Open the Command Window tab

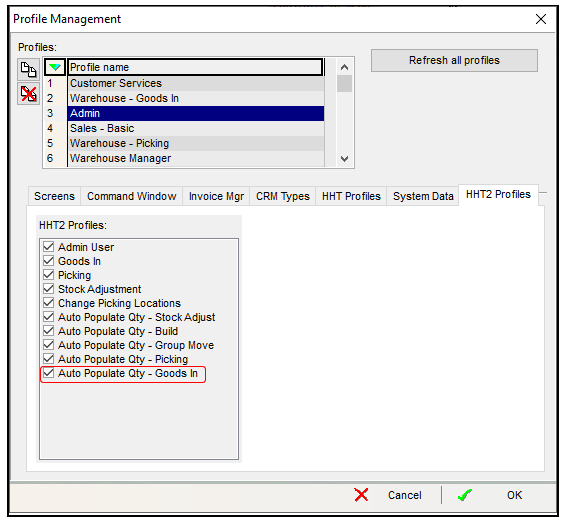[x=131, y=196]
